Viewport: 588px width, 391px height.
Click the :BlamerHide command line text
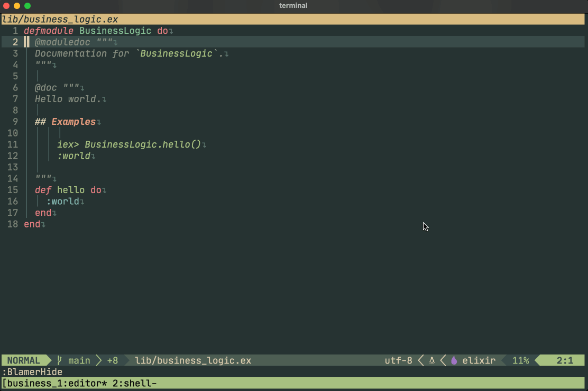pyautogui.click(x=32, y=372)
